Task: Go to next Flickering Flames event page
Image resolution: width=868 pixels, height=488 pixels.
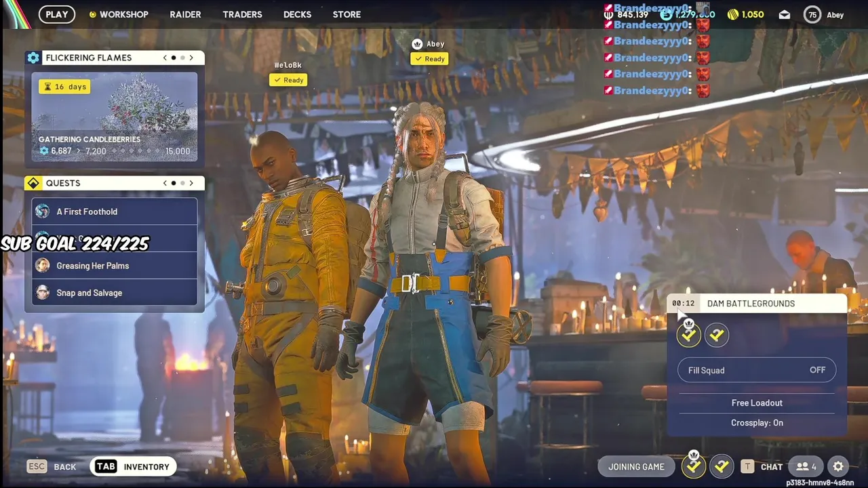Action: click(x=191, y=58)
